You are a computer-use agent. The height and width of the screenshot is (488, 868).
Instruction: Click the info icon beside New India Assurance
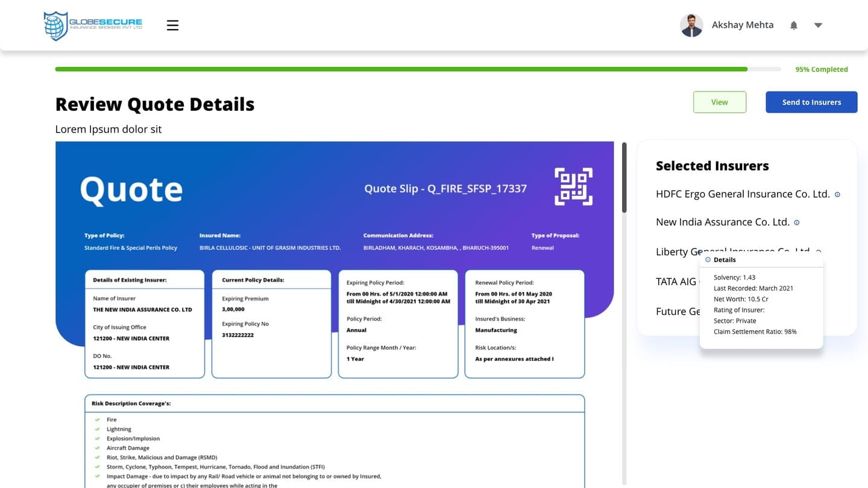click(x=796, y=223)
